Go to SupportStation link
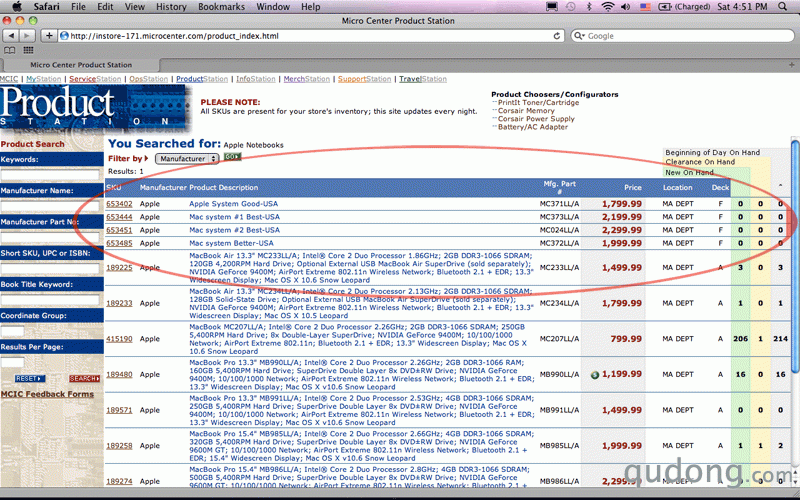Image resolution: width=800 pixels, height=500 pixels. click(364, 79)
